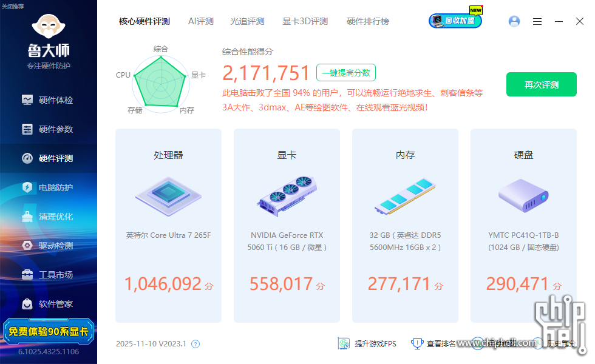Close the 鲁大师 window
The width and height of the screenshot is (595, 364).
[579, 21]
